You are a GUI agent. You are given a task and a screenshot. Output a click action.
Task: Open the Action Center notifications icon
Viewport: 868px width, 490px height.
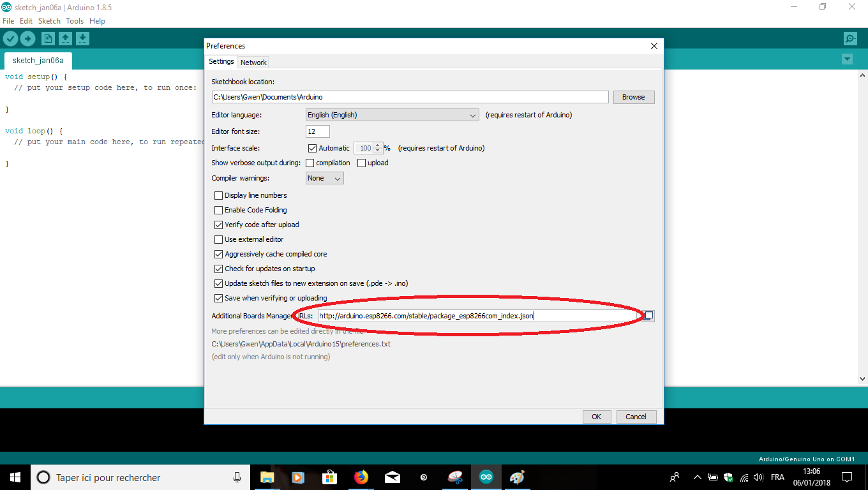(847, 477)
